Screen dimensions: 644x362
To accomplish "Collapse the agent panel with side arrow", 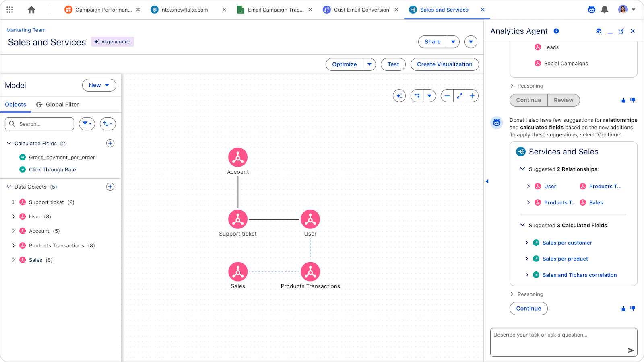I will coord(487,181).
